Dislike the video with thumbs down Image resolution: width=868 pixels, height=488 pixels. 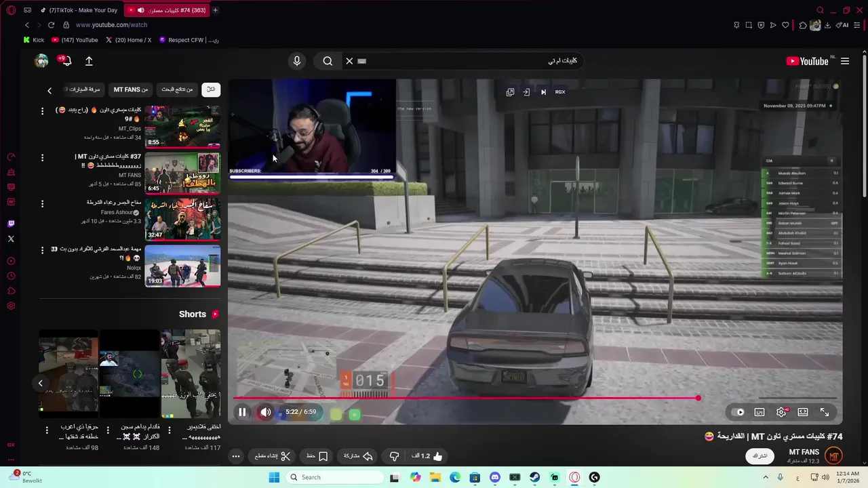[x=394, y=456]
